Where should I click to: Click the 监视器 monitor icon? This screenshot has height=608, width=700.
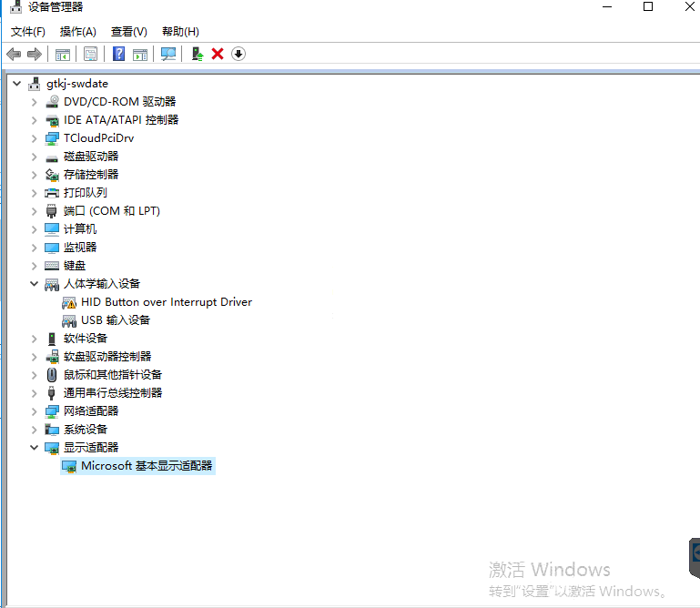click(52, 248)
